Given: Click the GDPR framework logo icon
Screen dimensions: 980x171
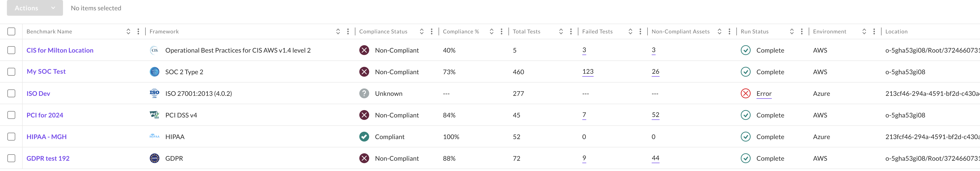Looking at the screenshot, I should coord(155,158).
